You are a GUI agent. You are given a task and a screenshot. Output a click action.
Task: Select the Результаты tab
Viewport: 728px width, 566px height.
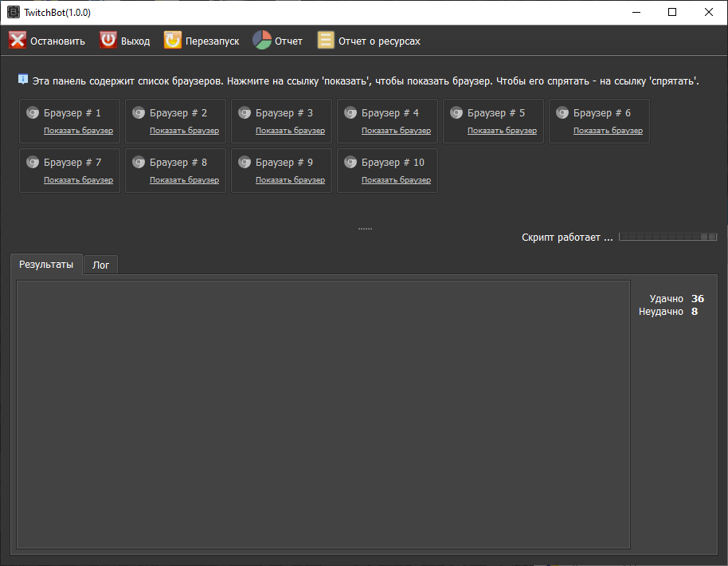pos(46,264)
